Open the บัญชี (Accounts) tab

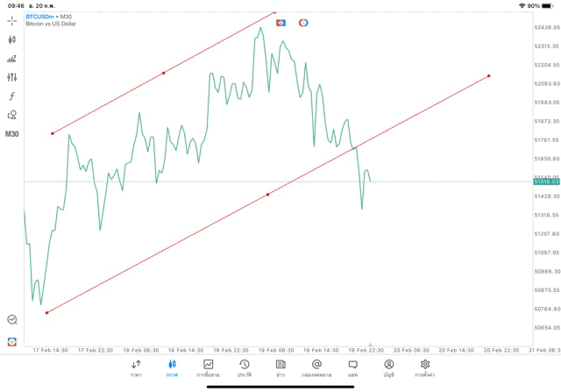click(x=388, y=367)
